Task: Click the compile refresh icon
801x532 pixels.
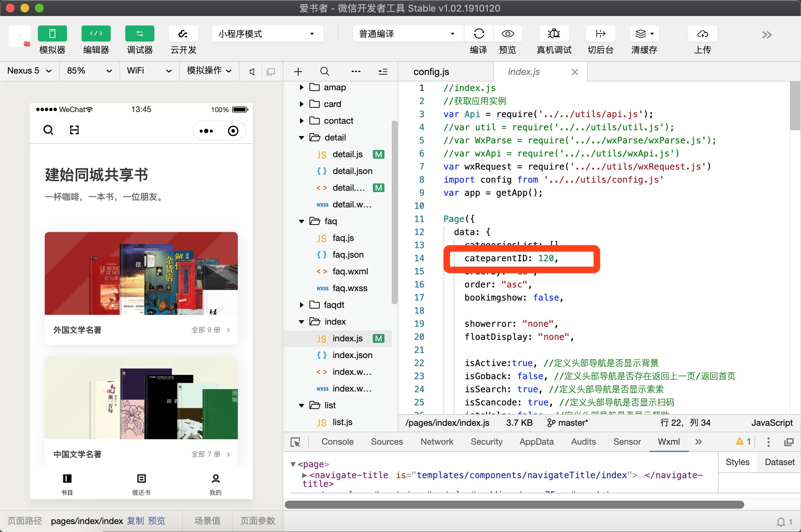Action: click(479, 34)
